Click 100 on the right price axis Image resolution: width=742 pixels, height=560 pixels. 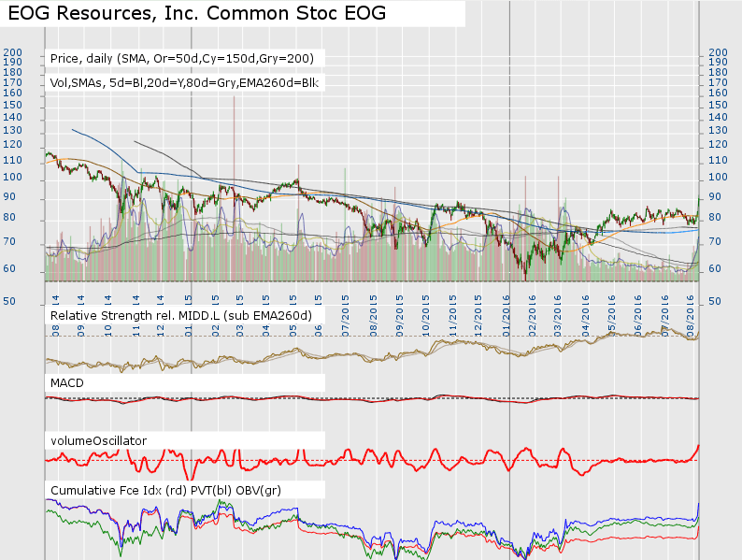click(x=718, y=177)
